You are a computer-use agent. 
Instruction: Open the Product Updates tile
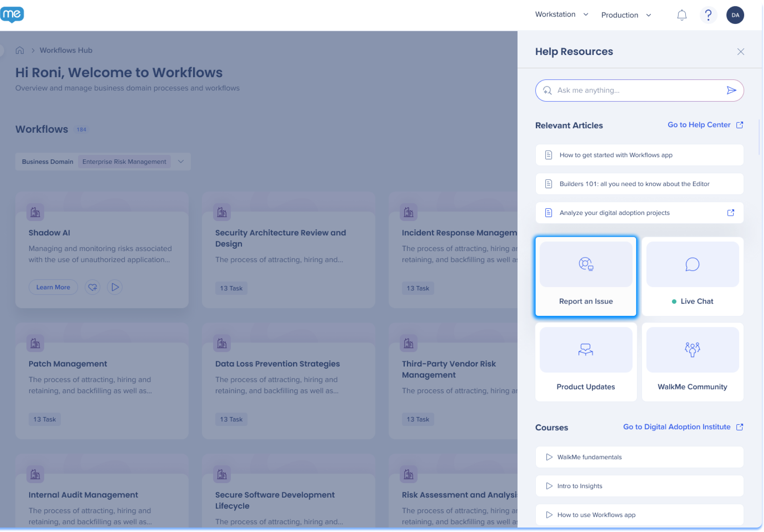(x=586, y=362)
